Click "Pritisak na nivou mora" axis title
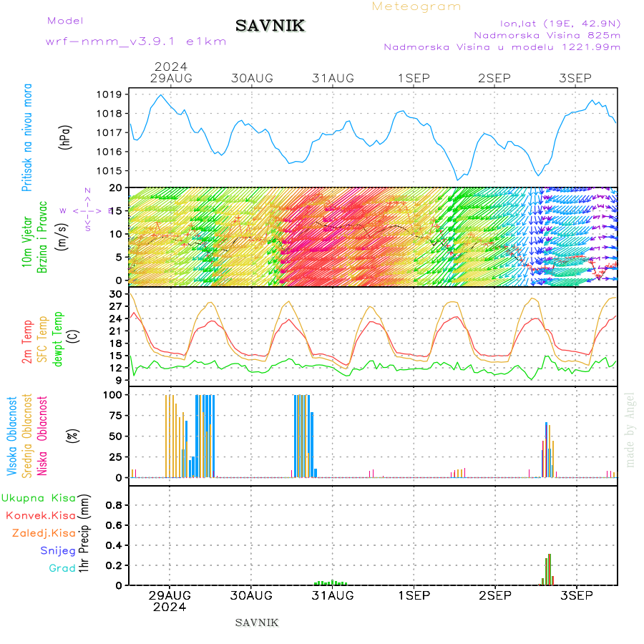Screen dimensions: 644x644 (x=26, y=137)
